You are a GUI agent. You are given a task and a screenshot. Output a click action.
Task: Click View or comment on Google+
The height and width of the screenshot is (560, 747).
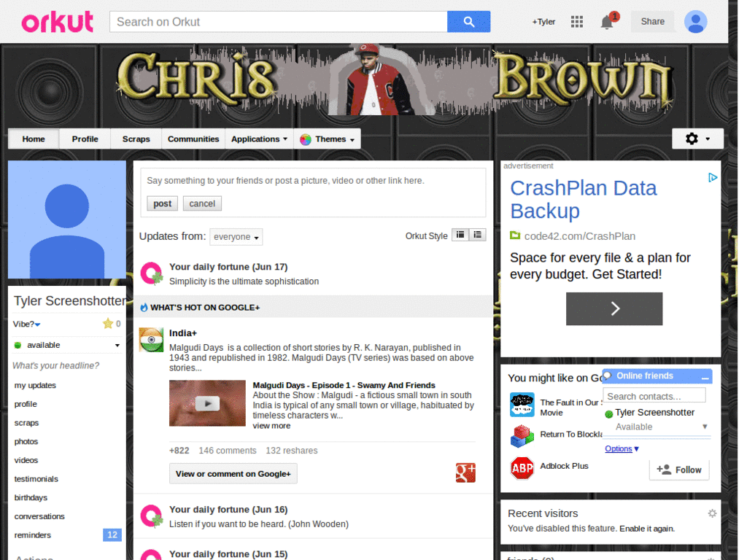point(233,474)
